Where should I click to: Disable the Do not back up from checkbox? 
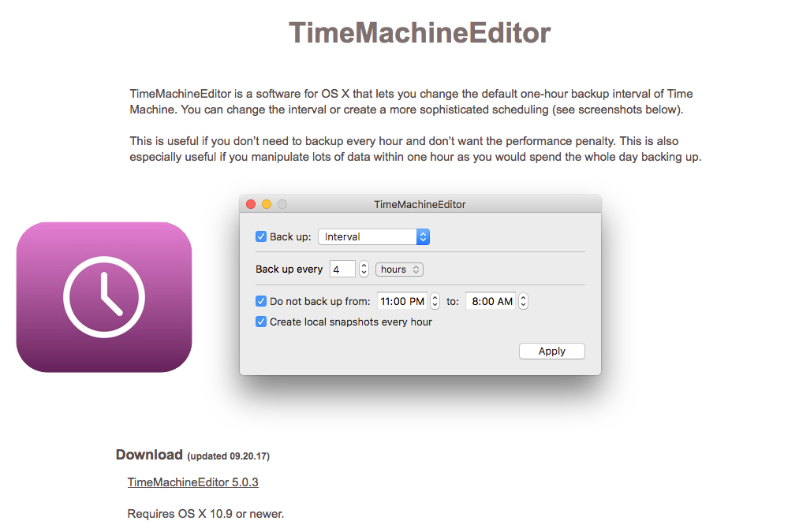click(x=261, y=301)
